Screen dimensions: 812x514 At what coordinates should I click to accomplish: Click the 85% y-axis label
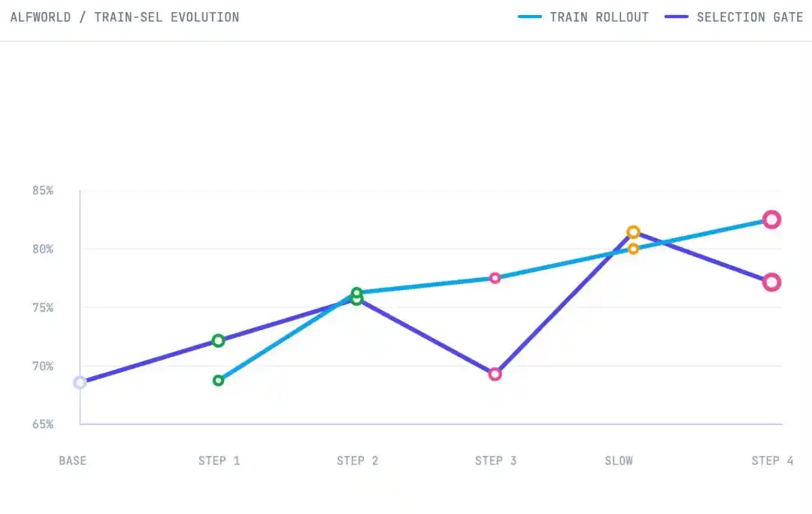[42, 190]
